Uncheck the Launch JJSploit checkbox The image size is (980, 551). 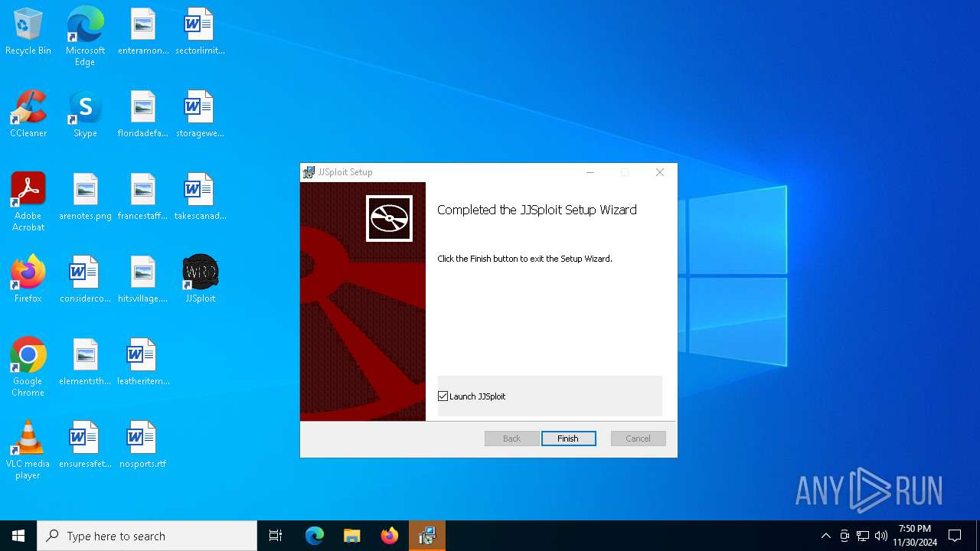pyautogui.click(x=443, y=396)
